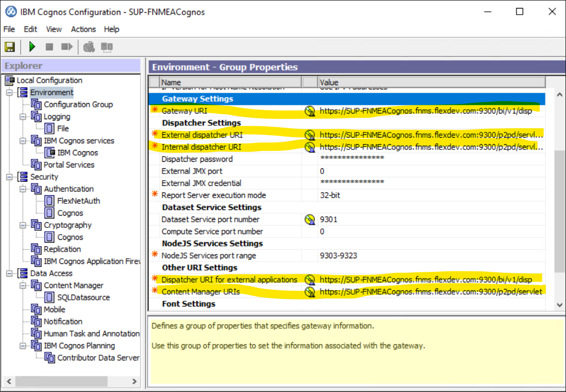Click the Test configuration toolbar icon
566x392 pixels.
click(x=89, y=47)
